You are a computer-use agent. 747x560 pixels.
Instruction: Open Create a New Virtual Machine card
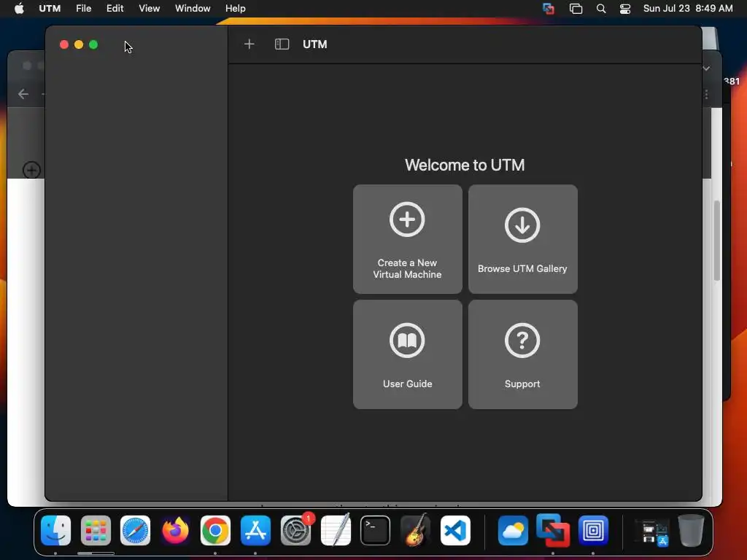[407, 239]
